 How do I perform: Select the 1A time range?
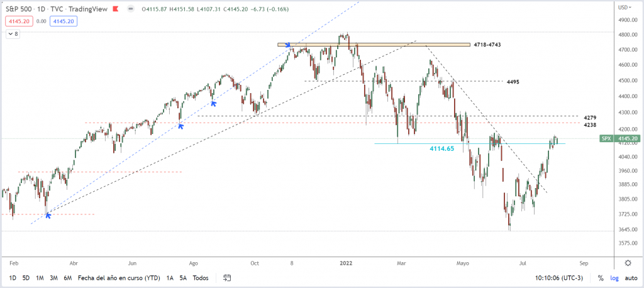tap(170, 278)
